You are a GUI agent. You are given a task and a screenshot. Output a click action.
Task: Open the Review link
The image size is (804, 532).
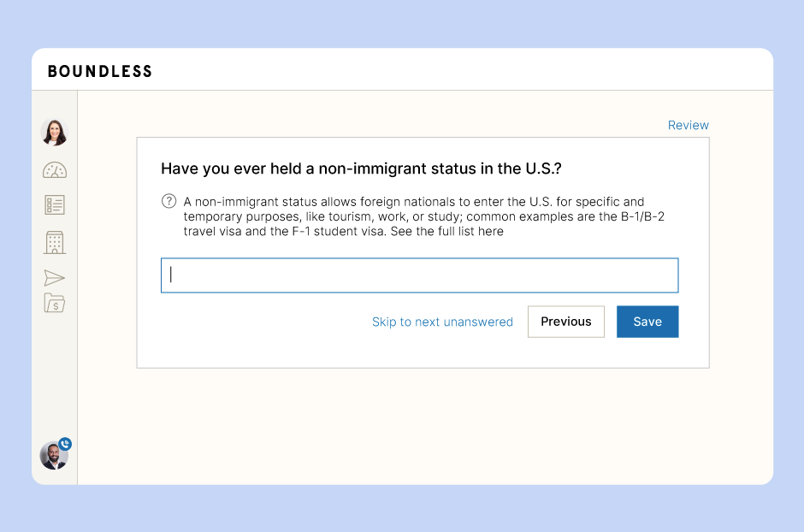(689, 125)
